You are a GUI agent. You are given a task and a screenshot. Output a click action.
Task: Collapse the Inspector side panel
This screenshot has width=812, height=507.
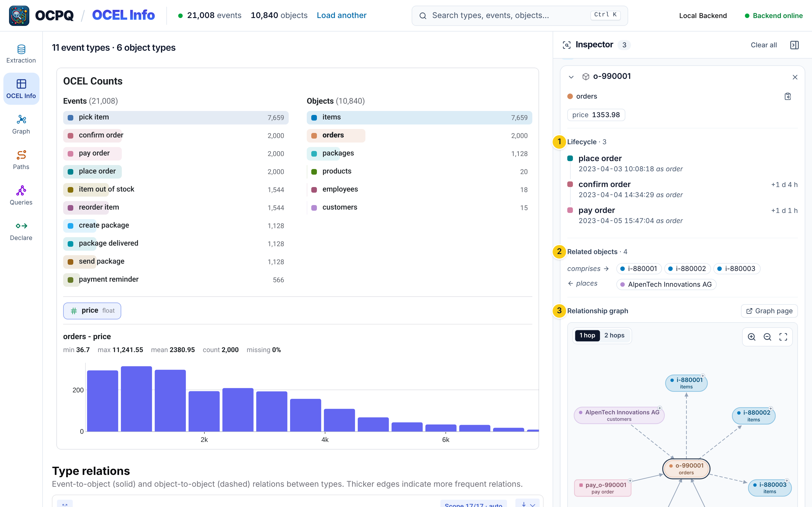pyautogui.click(x=795, y=45)
